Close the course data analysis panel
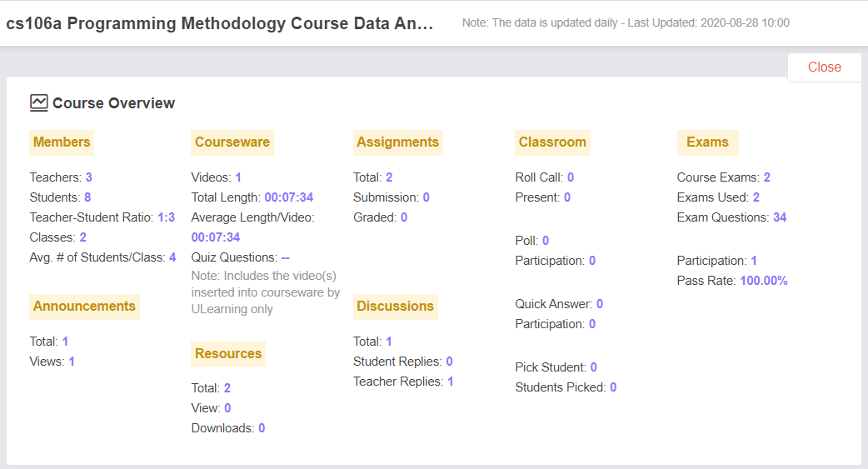 [x=825, y=67]
